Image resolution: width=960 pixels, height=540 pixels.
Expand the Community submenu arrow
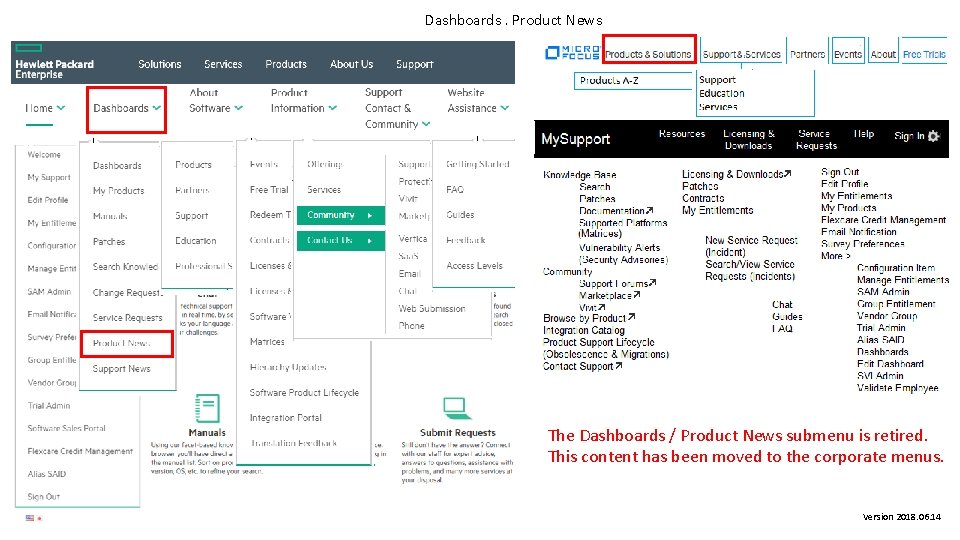[x=370, y=216]
